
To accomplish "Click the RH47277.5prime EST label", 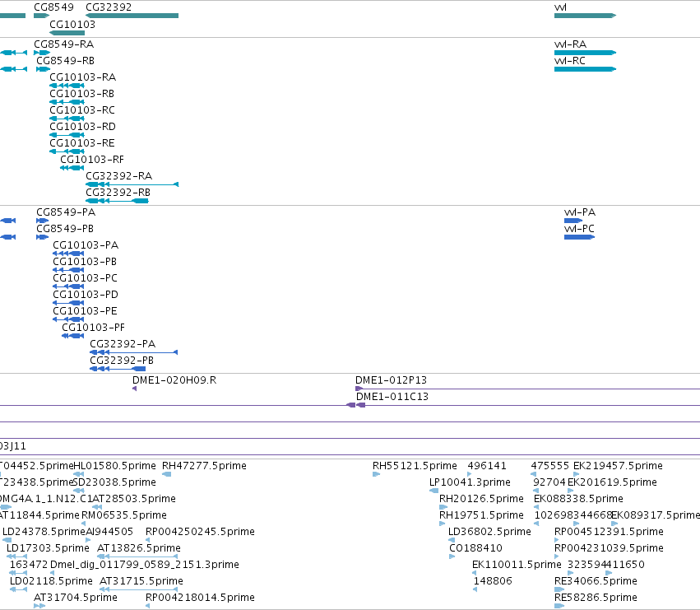I will [204, 466].
